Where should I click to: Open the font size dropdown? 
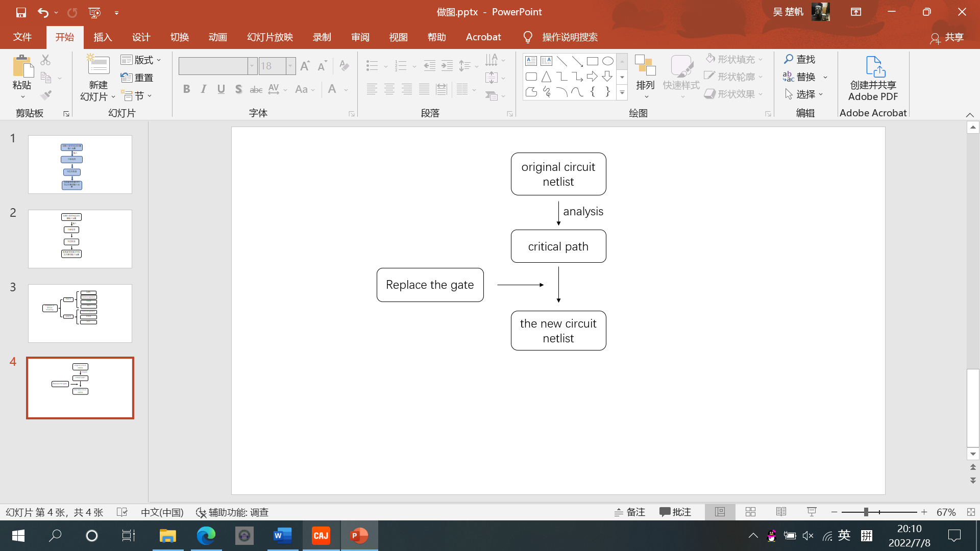point(290,66)
